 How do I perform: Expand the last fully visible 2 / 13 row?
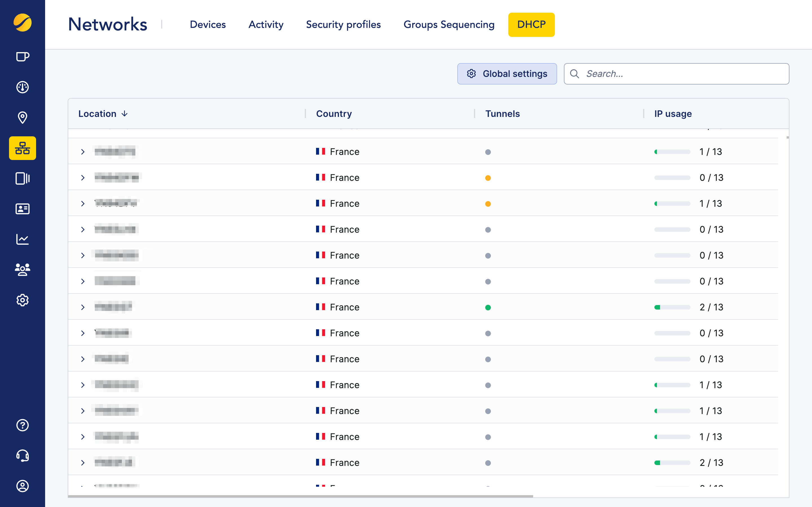(x=83, y=463)
